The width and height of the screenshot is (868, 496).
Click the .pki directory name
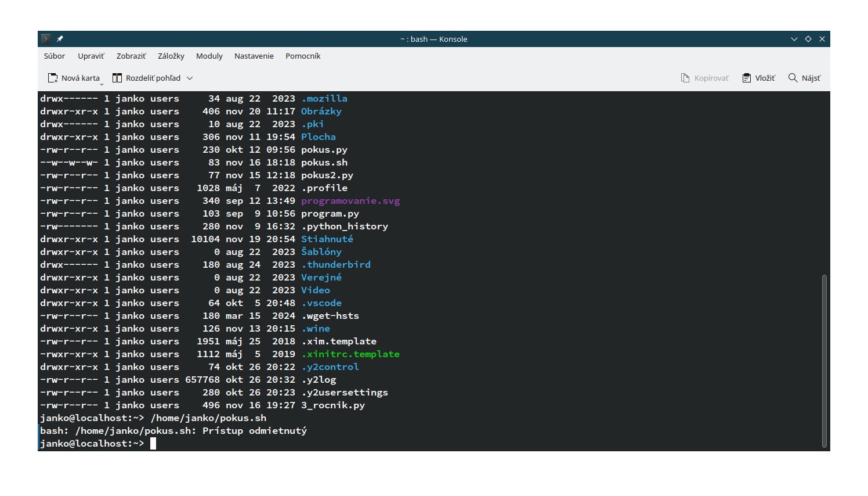(313, 124)
